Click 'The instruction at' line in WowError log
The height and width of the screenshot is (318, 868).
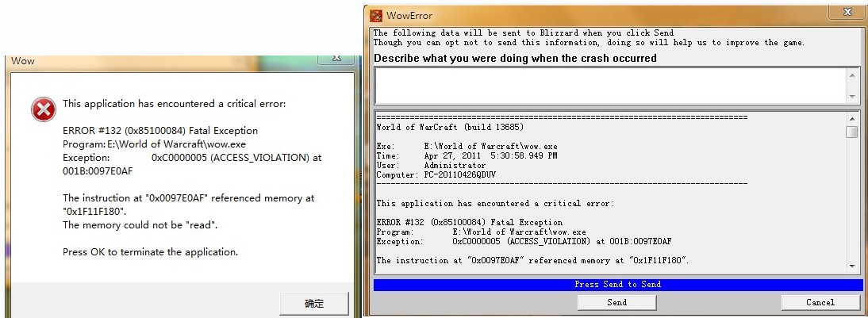point(532,260)
